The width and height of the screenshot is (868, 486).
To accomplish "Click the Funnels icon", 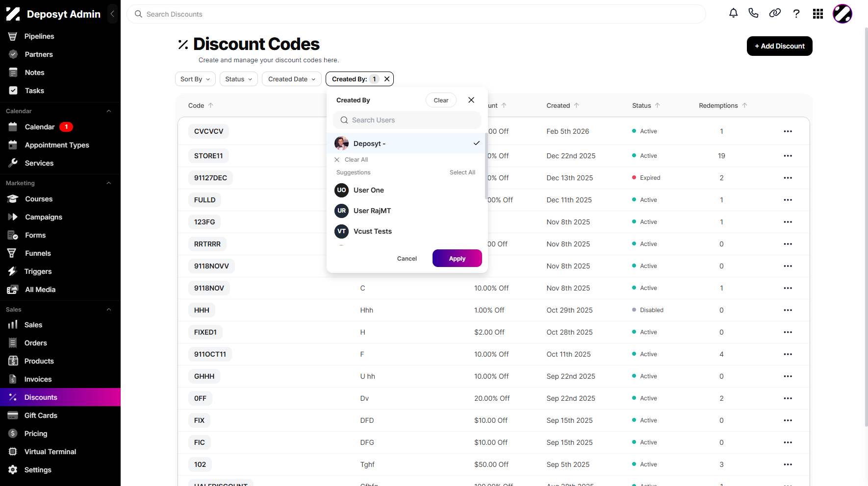I will click(x=12, y=253).
